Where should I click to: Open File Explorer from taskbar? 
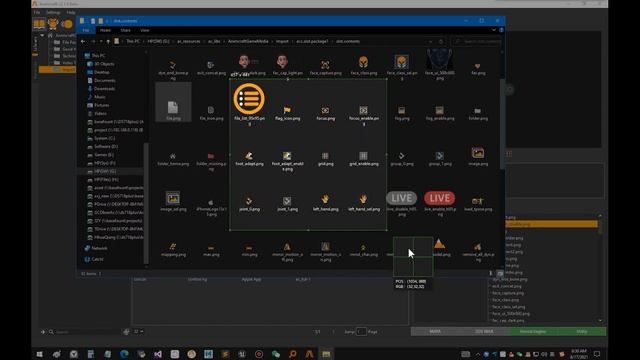[326, 354]
